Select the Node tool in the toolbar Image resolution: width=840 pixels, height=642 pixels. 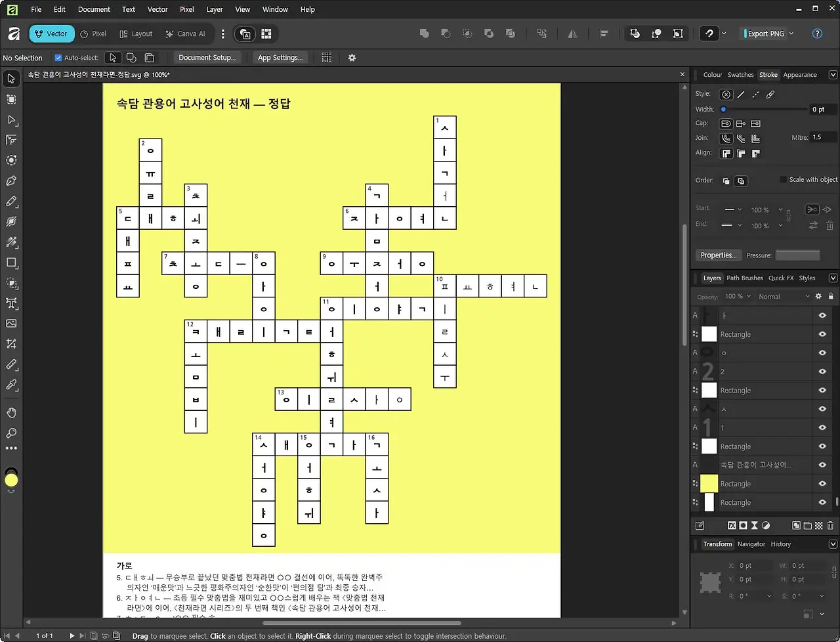[10, 120]
